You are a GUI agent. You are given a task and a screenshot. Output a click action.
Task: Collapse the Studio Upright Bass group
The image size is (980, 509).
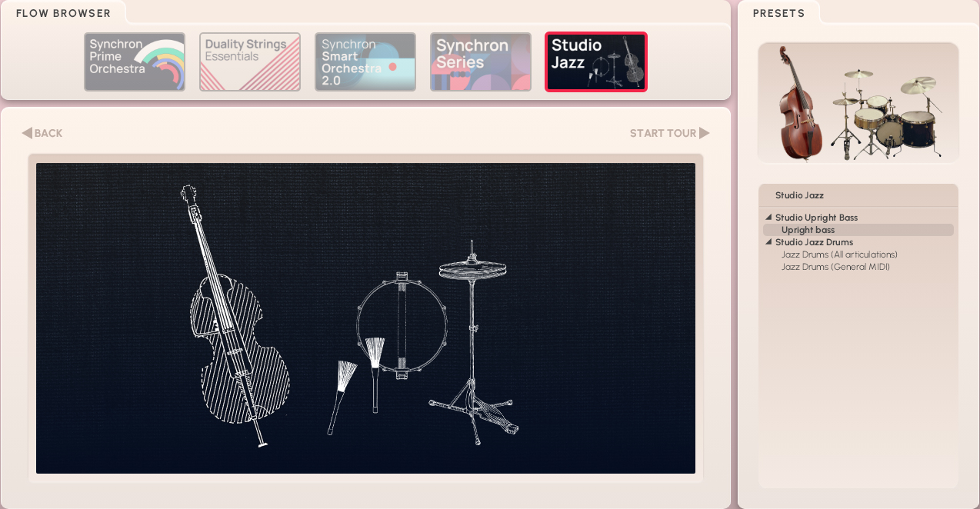pos(768,218)
